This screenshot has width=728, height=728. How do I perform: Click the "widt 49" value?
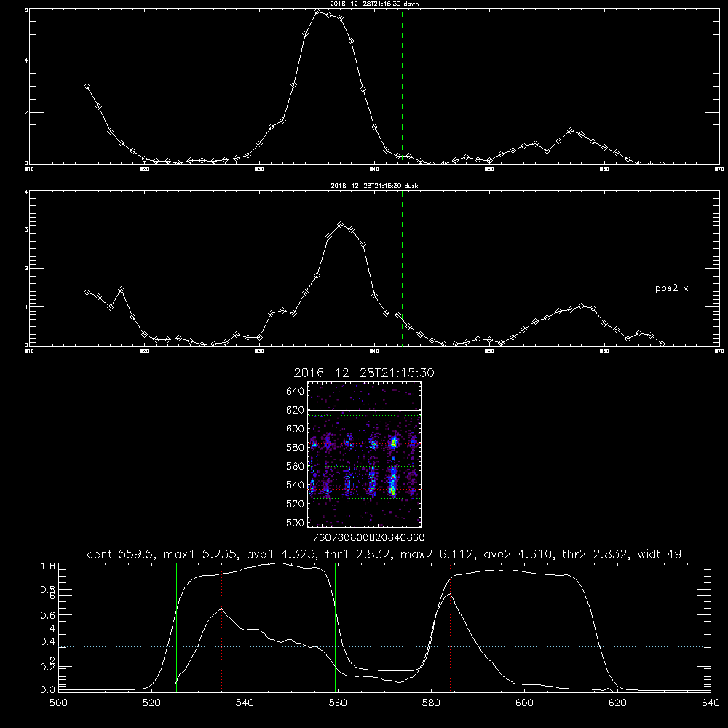tap(660, 554)
